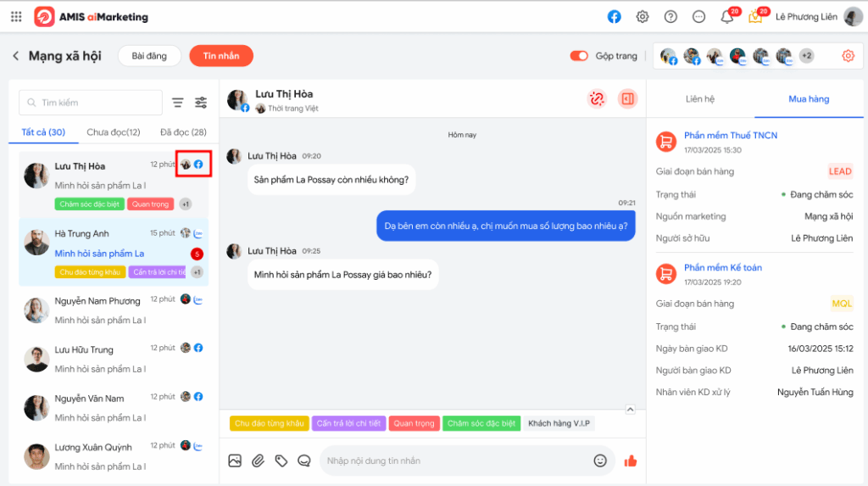Click the tag label icon in composer
This screenshot has height=486, width=868.
click(281, 461)
